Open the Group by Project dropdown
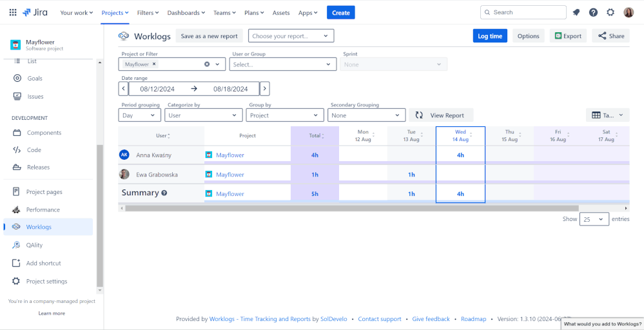This screenshot has height=330, width=644. (x=285, y=115)
